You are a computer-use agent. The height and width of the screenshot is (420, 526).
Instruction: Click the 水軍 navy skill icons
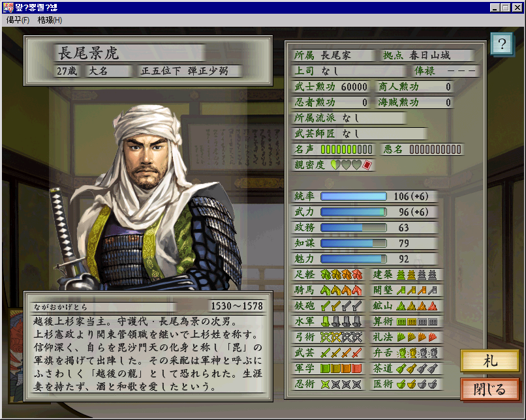click(x=341, y=322)
